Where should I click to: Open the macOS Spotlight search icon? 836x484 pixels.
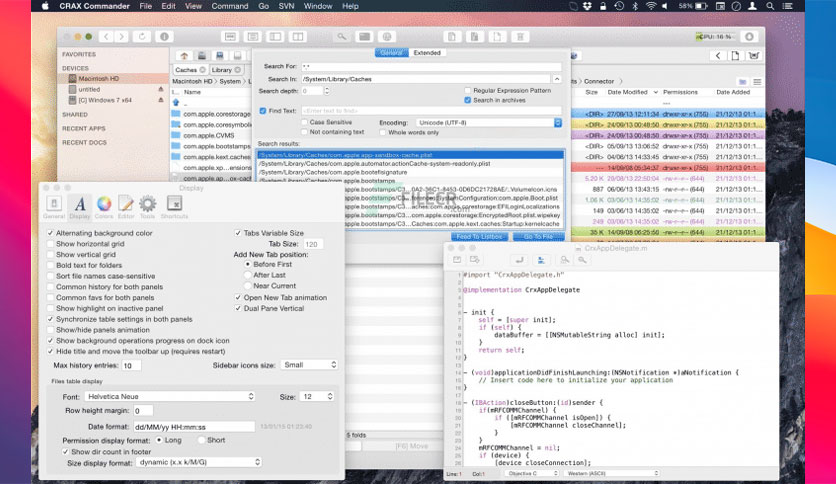click(x=770, y=6)
